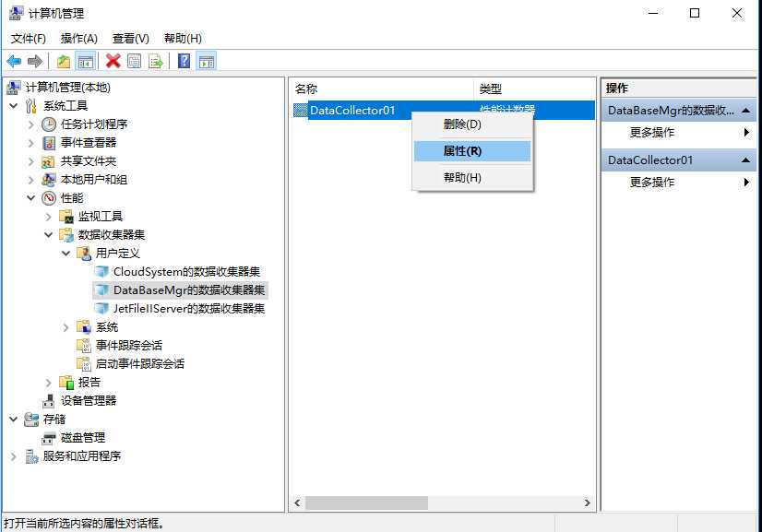This screenshot has width=762, height=532.
Task: Collapse the DataBaseMgr的数据收... actions section
Action: pos(745,111)
